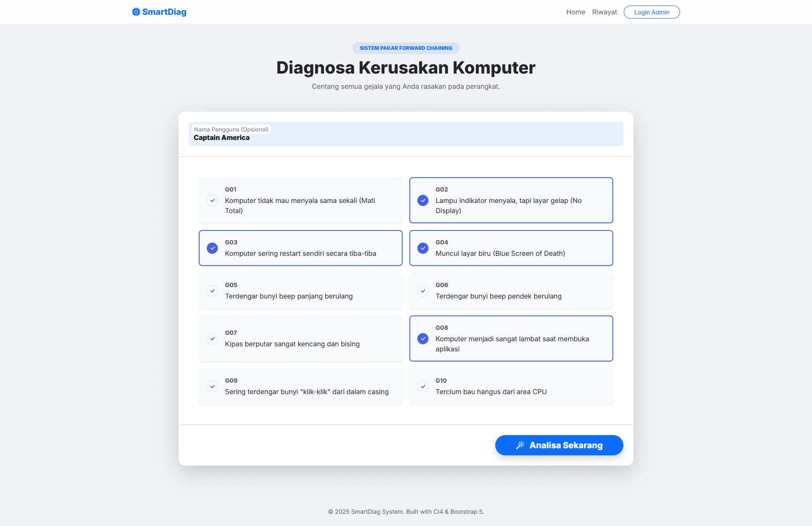
Task: Select the G10 Tercium bau hangus card text
Action: coord(491,392)
